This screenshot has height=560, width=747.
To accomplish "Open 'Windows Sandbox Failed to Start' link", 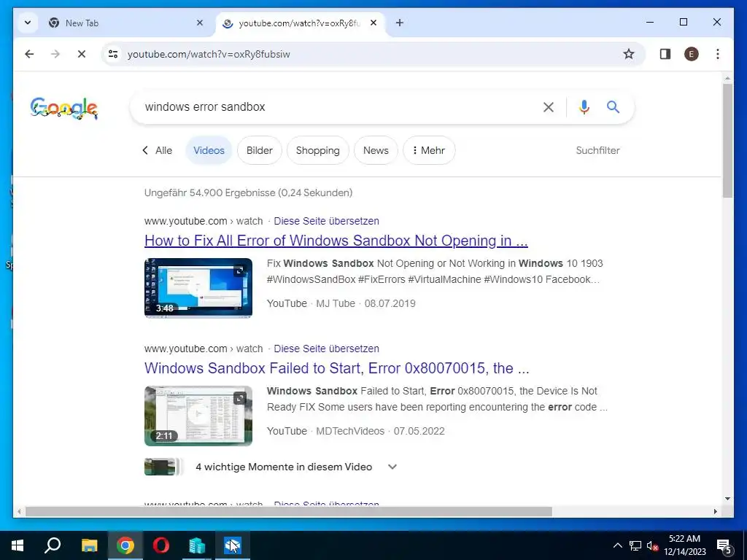I will [337, 368].
